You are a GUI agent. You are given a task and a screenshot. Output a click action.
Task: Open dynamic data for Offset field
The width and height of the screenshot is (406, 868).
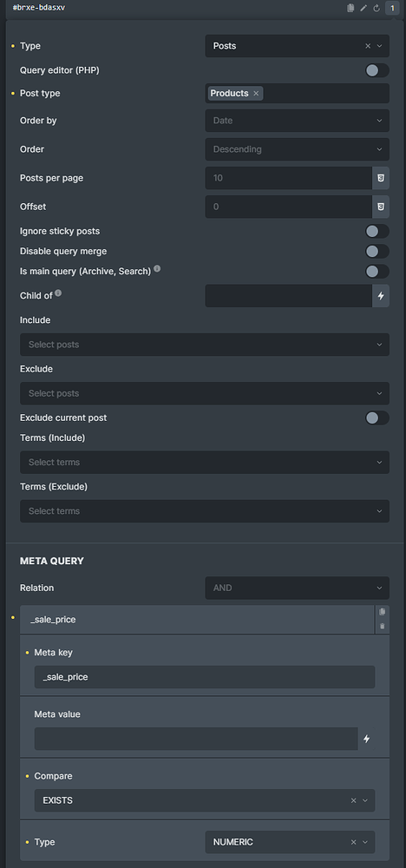[x=381, y=207]
